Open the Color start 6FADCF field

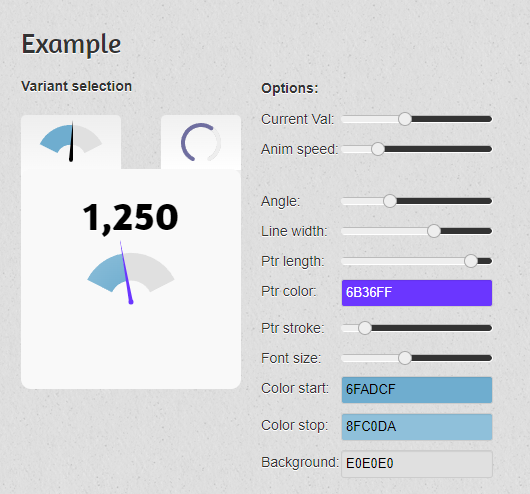coord(417,390)
